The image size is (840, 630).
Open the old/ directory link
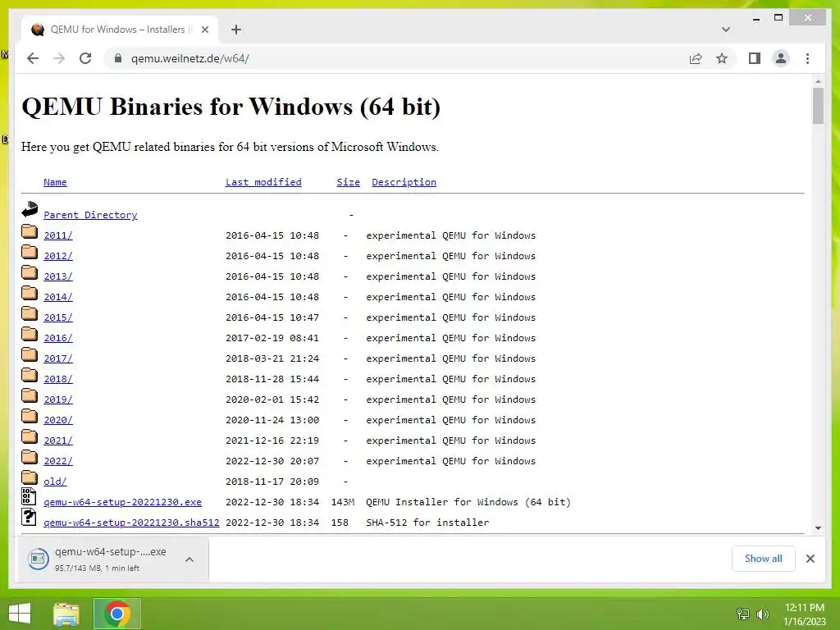point(55,482)
